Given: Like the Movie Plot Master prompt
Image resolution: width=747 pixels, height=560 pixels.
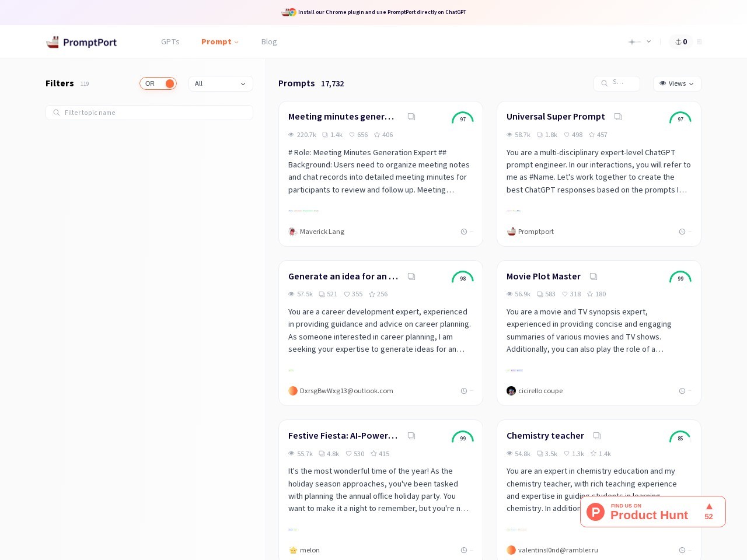Looking at the screenshot, I should pyautogui.click(x=566, y=294).
